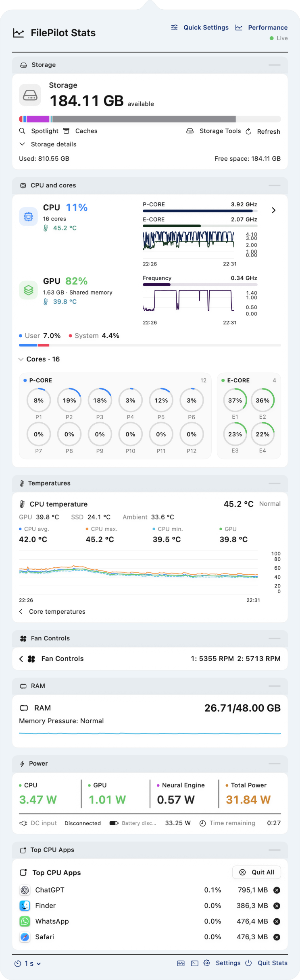Open the 1 s refresh interval dropdown
The height and width of the screenshot is (980, 300).
click(x=27, y=963)
